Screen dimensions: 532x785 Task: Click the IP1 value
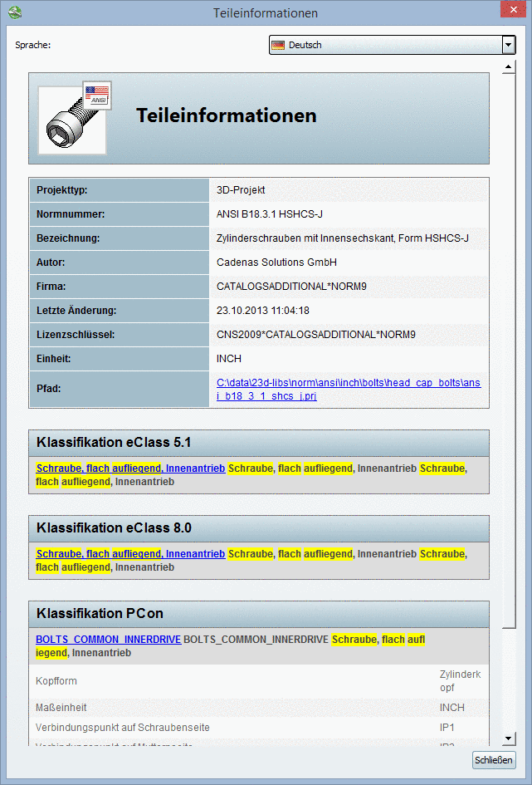point(447,728)
